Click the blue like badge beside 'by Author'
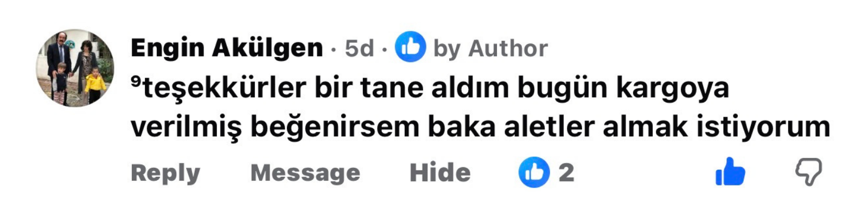Viewport: 868px width, 217px height. pyautogui.click(x=410, y=47)
